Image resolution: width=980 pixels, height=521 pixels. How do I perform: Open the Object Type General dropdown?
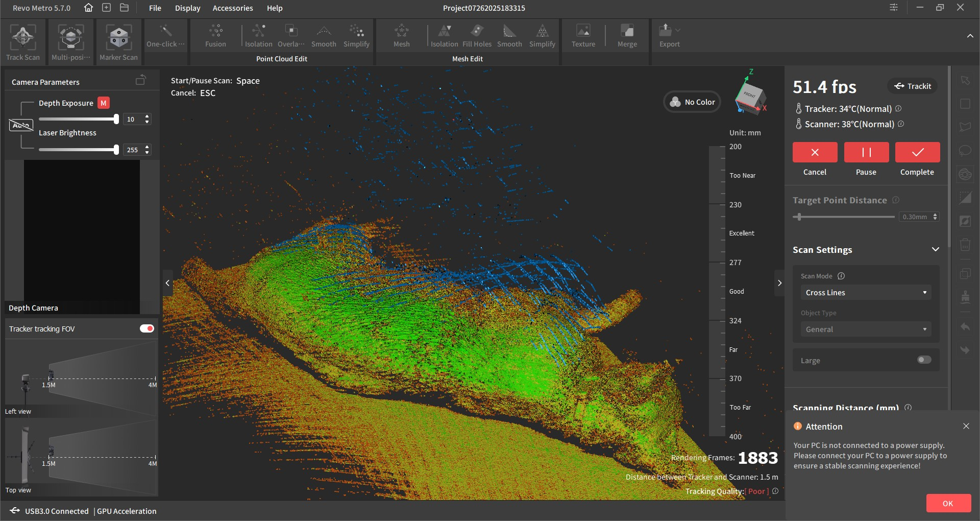[866, 329]
